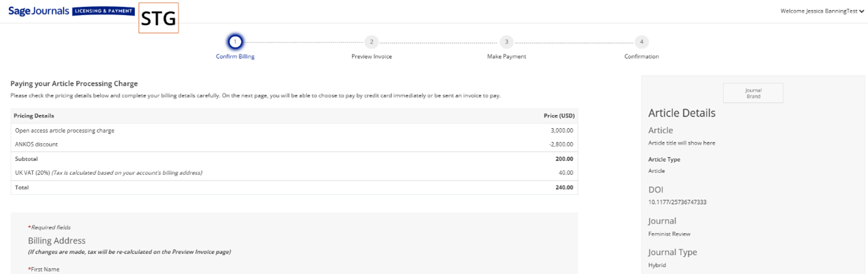Viewport: 868px width, 274px height.
Task: Click the Pricing Details column header
Action: pyautogui.click(x=34, y=116)
